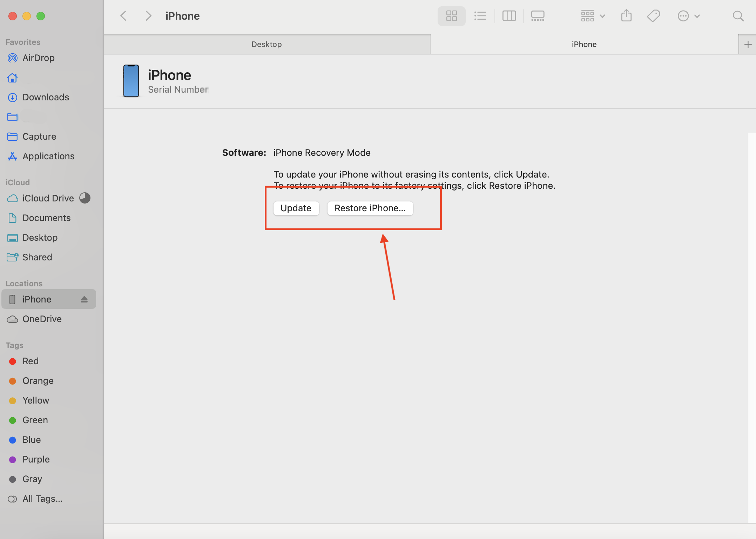Click the iPhone device name heading
The image size is (756, 539).
click(x=169, y=75)
